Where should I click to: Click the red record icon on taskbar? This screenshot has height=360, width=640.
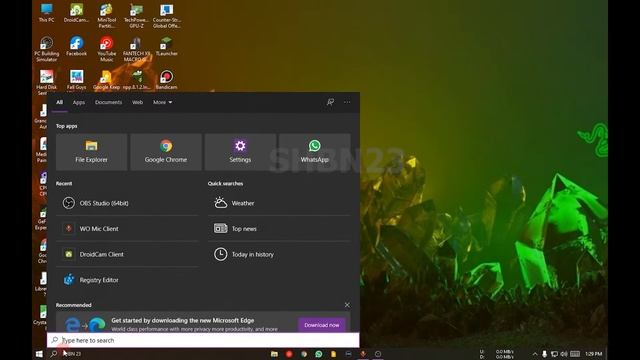pos(289,354)
